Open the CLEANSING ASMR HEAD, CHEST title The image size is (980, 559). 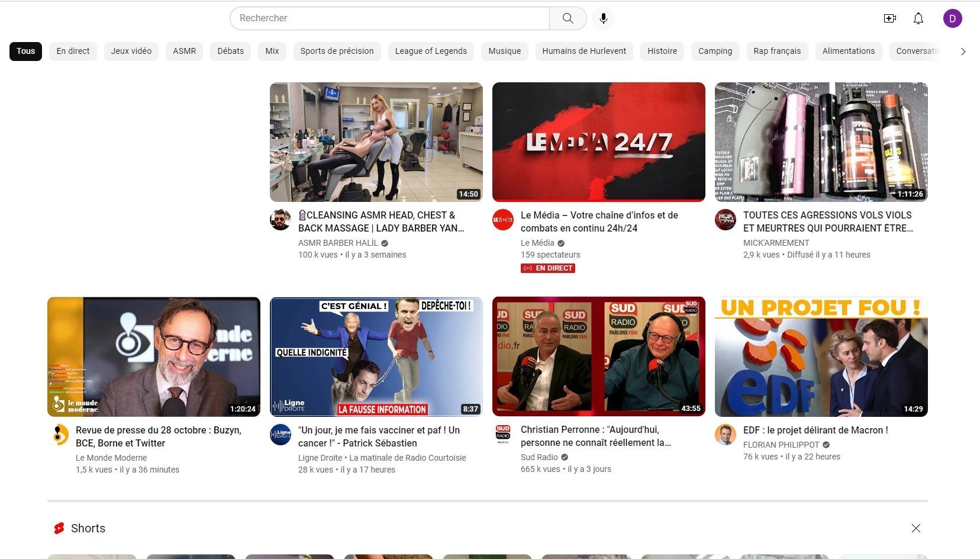click(381, 221)
